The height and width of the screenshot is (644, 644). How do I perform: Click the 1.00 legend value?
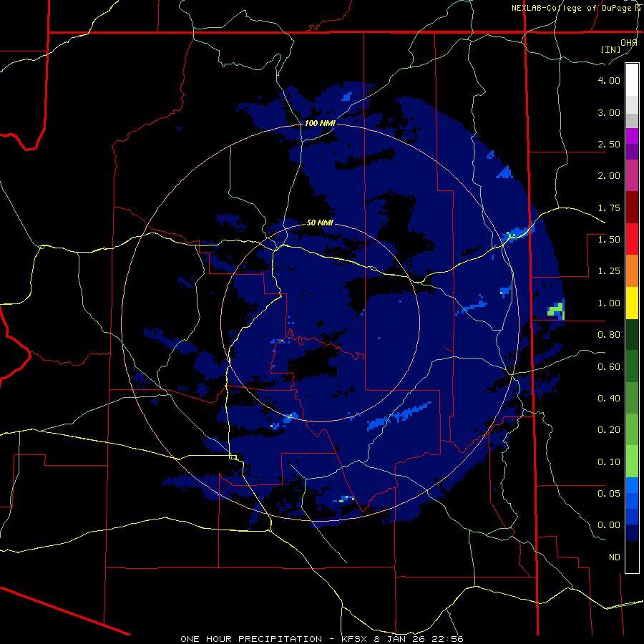pyautogui.click(x=609, y=303)
